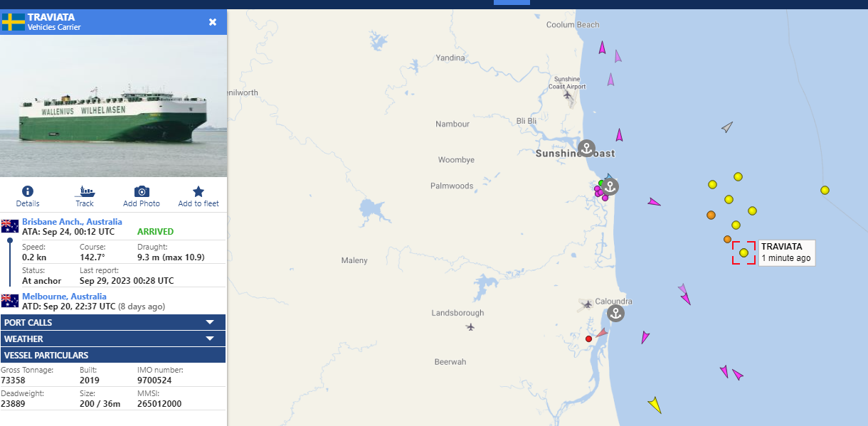Select the red dot vessel near Caloundra
Viewport: 868px width, 426px height.
[588, 339]
